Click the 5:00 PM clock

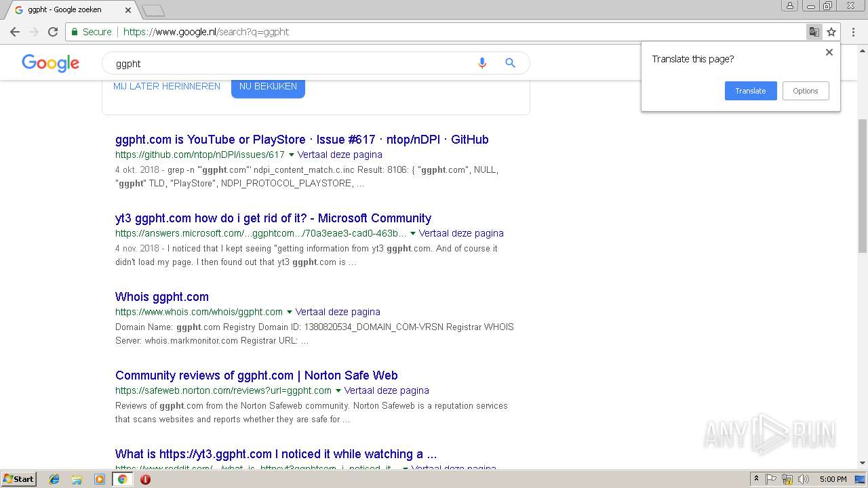click(x=833, y=479)
